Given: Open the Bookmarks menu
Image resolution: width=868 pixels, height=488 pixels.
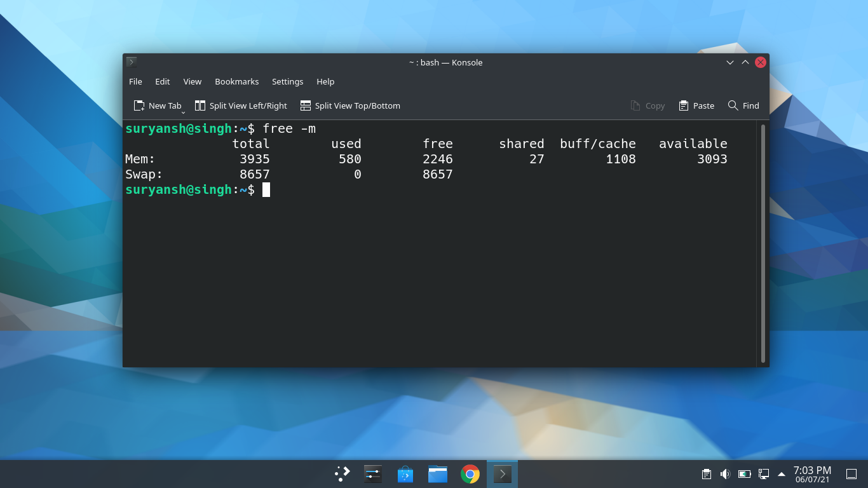Looking at the screenshot, I should pyautogui.click(x=236, y=81).
